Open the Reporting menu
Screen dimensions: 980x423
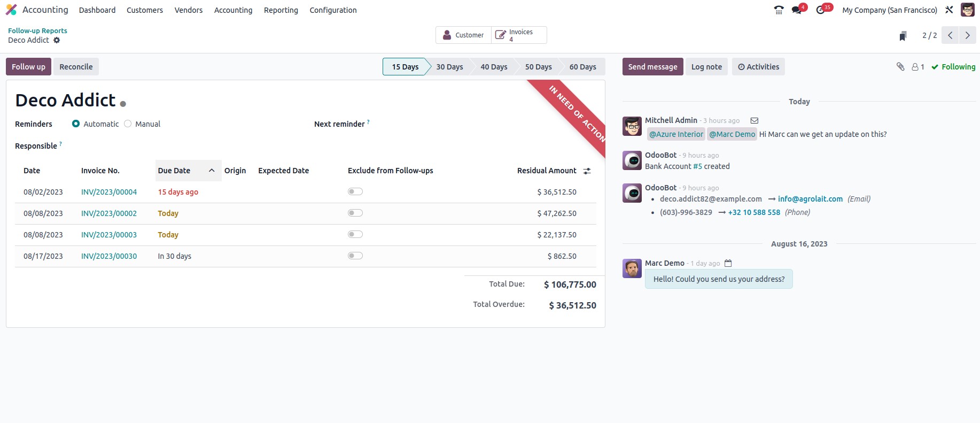[x=281, y=10]
